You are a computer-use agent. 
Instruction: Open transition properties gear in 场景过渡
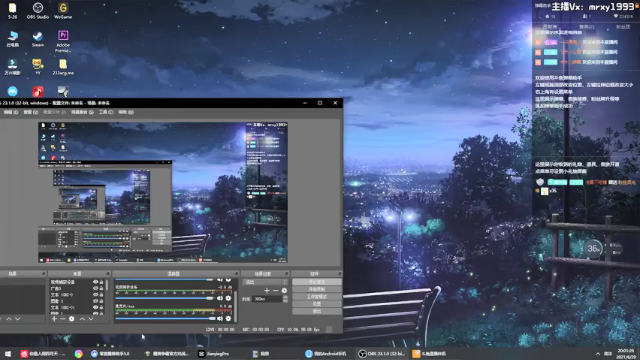(284, 291)
